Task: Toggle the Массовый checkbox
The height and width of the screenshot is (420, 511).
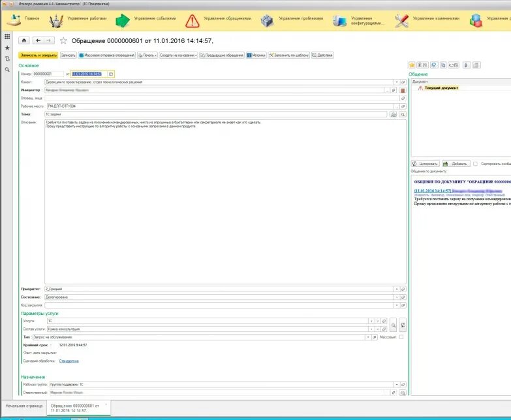Action: click(x=401, y=337)
